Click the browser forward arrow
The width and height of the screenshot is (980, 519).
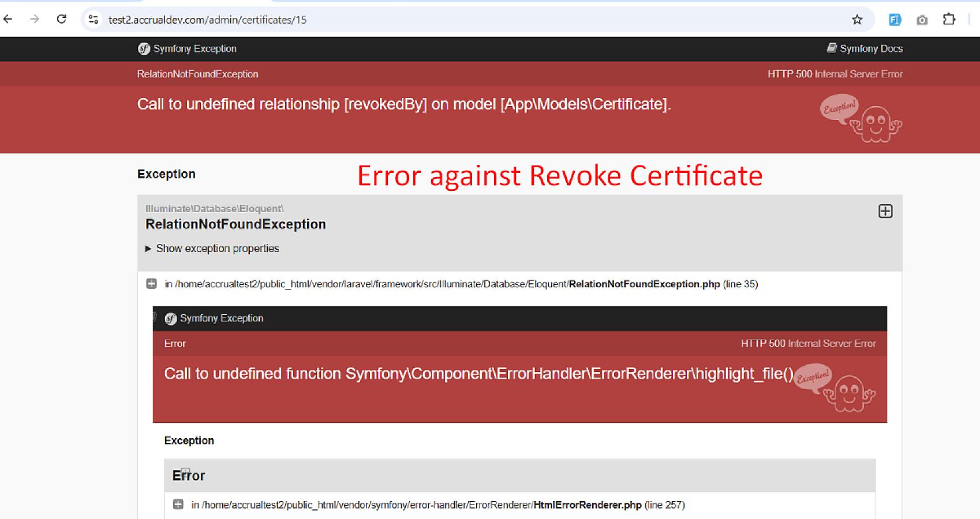tap(35, 19)
